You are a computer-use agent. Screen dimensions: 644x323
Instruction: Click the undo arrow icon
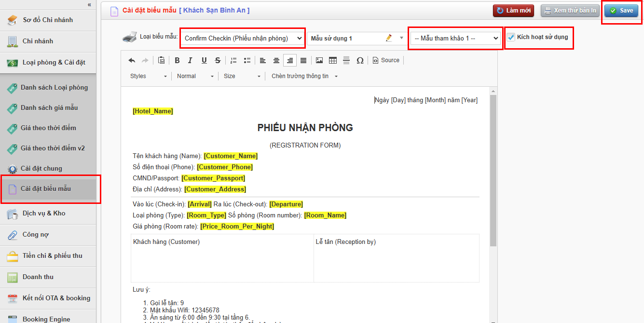[x=132, y=60]
